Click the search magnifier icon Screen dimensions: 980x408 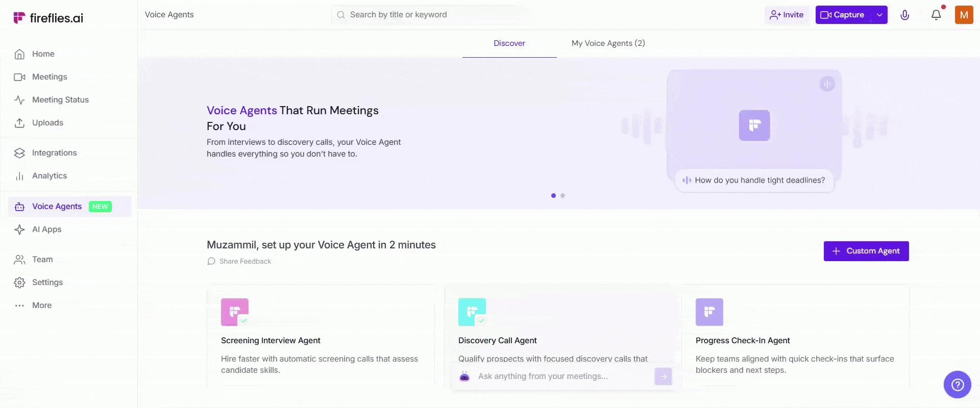(340, 15)
